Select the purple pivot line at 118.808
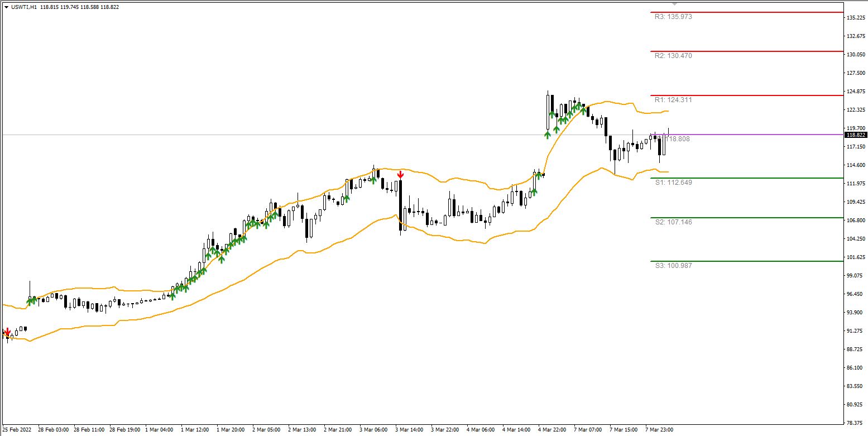The image size is (868, 436). click(747, 135)
